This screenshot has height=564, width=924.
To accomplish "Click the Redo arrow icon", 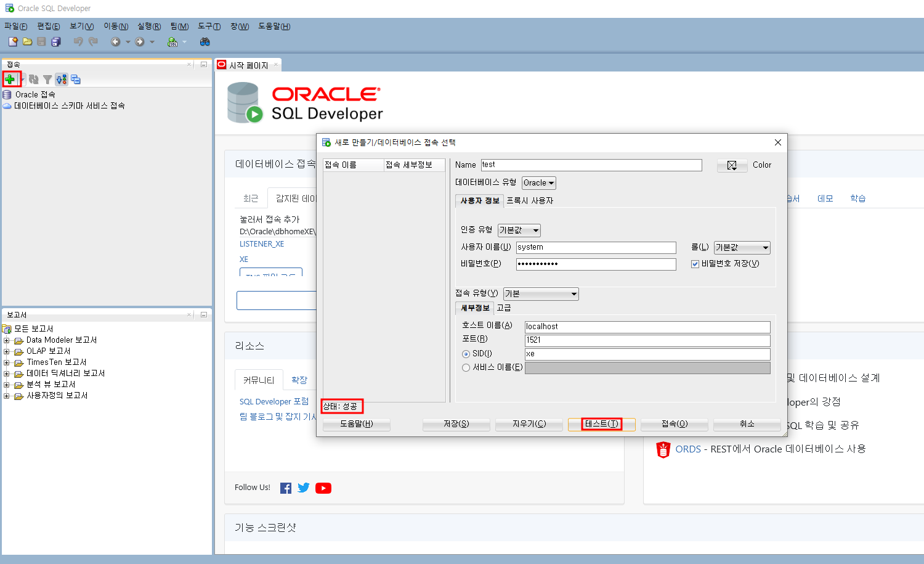I will point(93,42).
